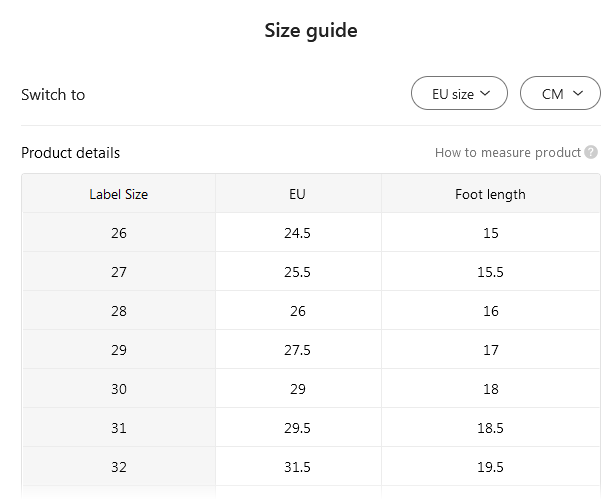The width and height of the screenshot is (610, 504).
Task: Select label size 31 cell
Action: pos(119,428)
